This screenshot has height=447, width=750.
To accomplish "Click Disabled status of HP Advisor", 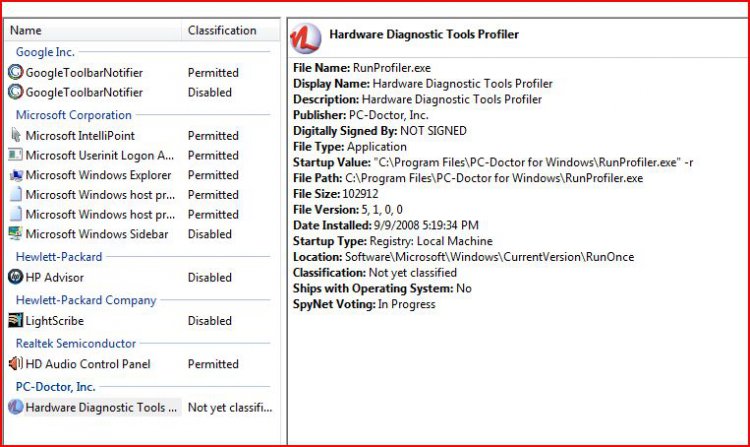I will pyautogui.click(x=210, y=277).
